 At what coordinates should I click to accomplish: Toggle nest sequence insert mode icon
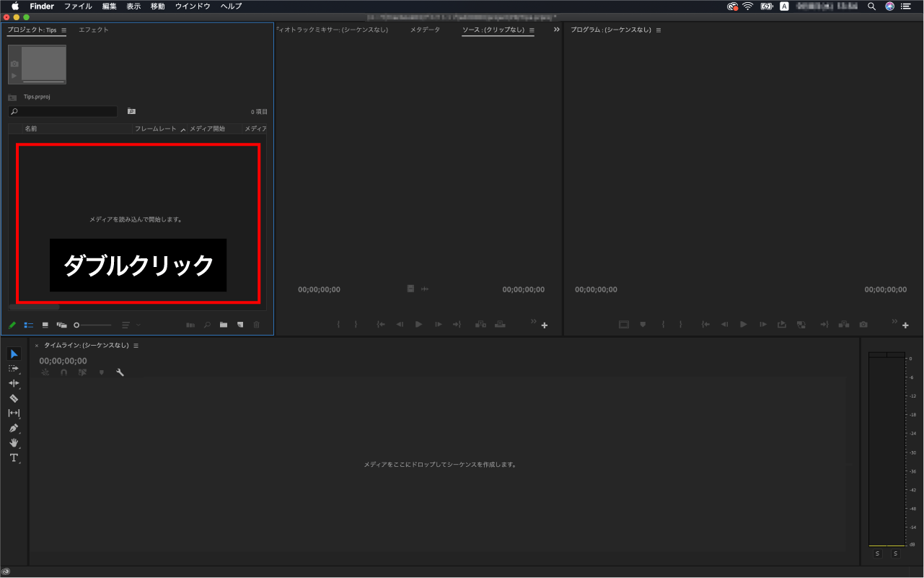pos(45,372)
